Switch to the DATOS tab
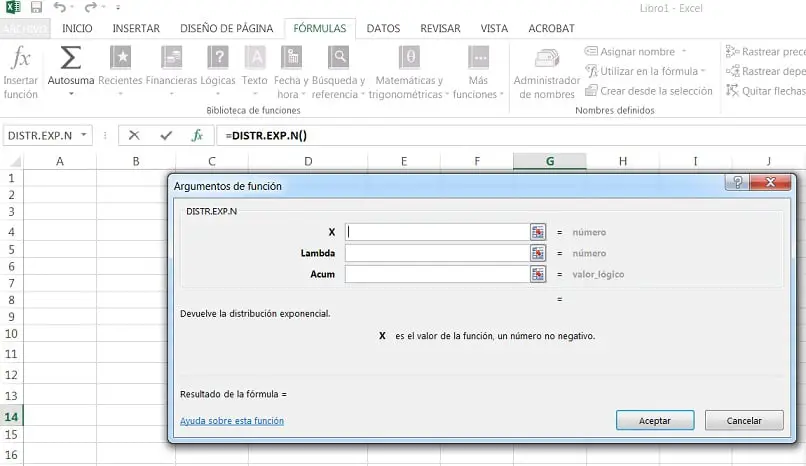 tap(383, 28)
